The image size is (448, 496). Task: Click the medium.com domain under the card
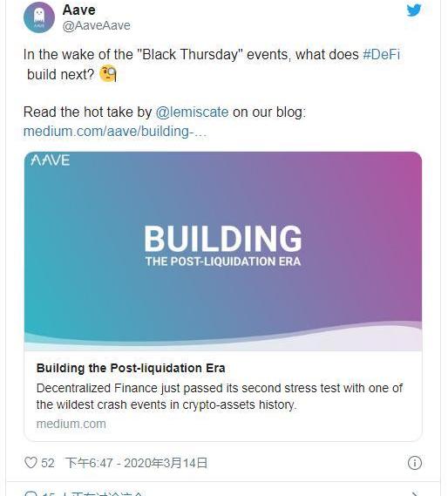pyautogui.click(x=71, y=424)
